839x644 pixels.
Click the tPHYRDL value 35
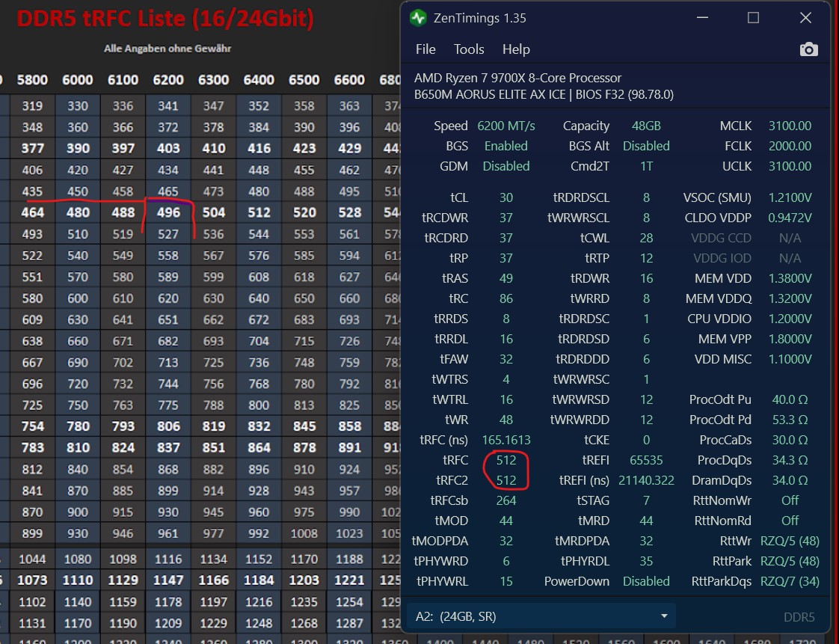pos(646,561)
